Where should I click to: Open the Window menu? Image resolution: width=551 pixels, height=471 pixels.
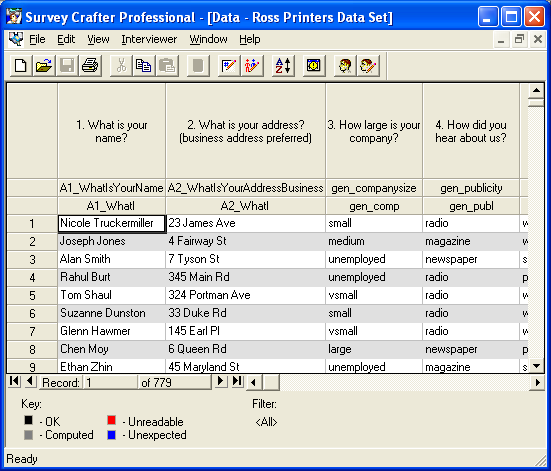coord(208,39)
